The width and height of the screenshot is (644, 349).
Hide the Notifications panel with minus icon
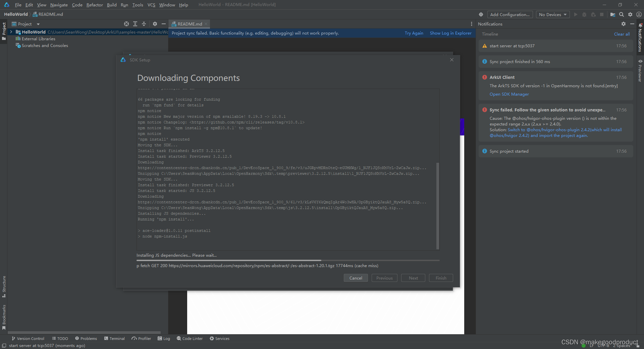(632, 24)
